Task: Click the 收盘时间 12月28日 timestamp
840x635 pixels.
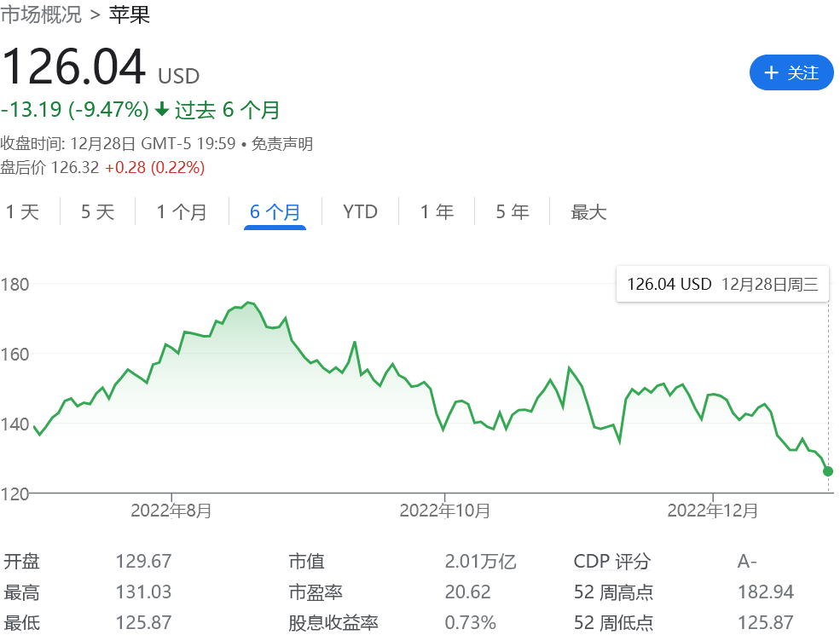Action: coord(118,143)
